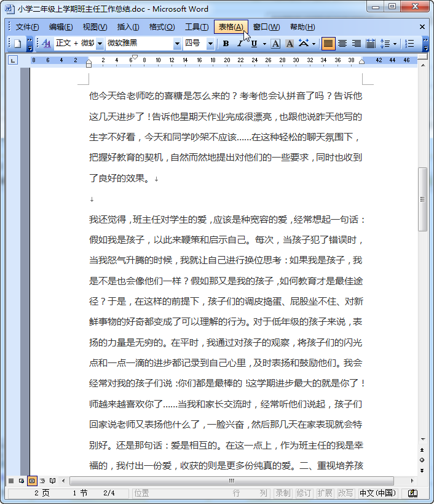Center-align the paragraph text

point(342,44)
